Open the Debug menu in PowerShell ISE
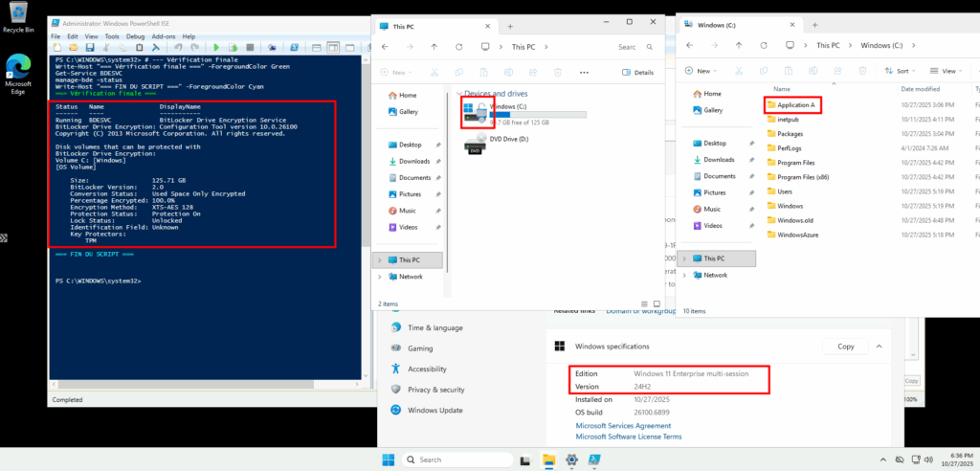 coord(136,35)
